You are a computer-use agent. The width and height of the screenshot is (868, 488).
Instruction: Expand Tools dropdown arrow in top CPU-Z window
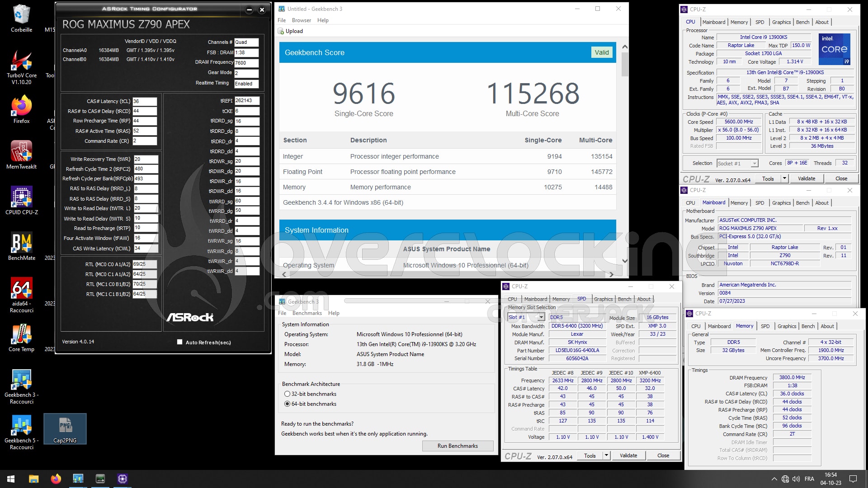coord(784,178)
